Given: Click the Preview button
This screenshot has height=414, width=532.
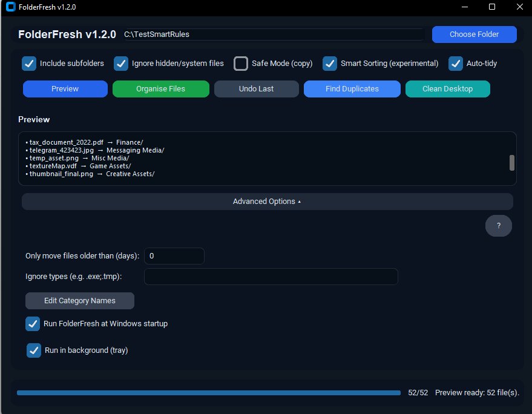Looking at the screenshot, I should (65, 89).
